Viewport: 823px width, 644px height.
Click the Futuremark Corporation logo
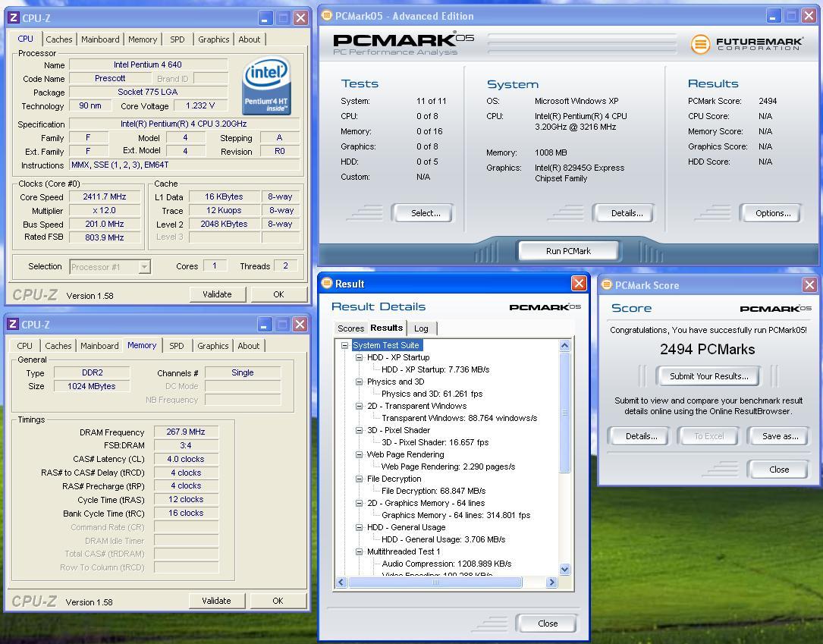coord(746,44)
